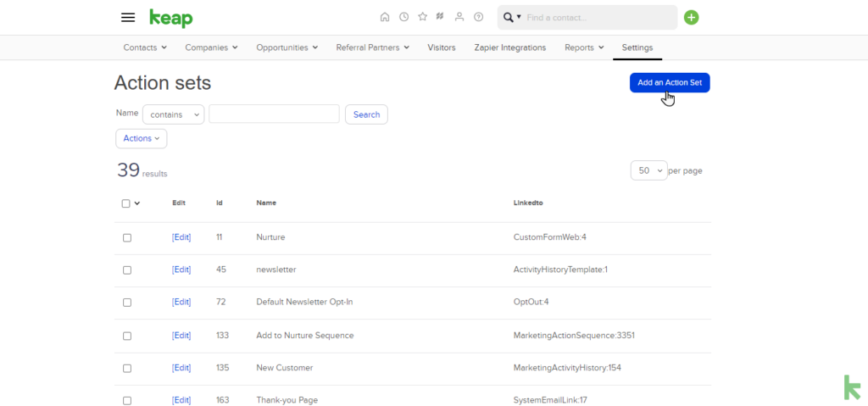The image size is (868, 406).
Task: Expand the Opportunities menu
Action: pyautogui.click(x=287, y=47)
